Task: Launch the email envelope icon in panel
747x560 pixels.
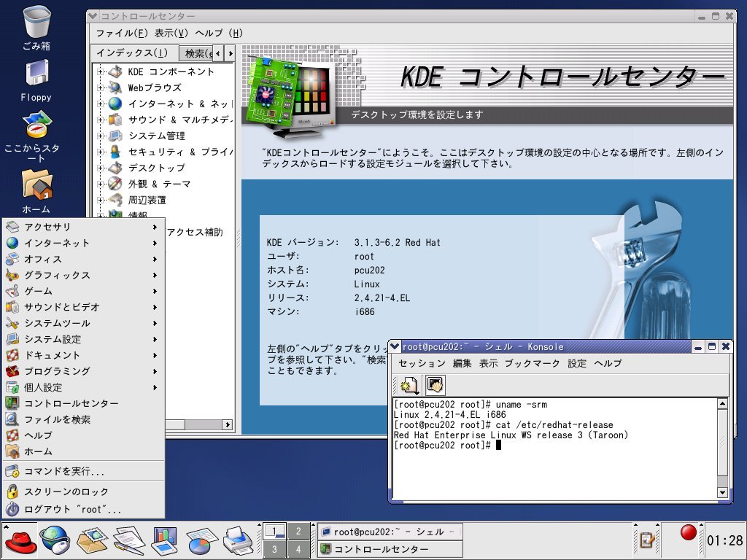Action: coord(93,540)
